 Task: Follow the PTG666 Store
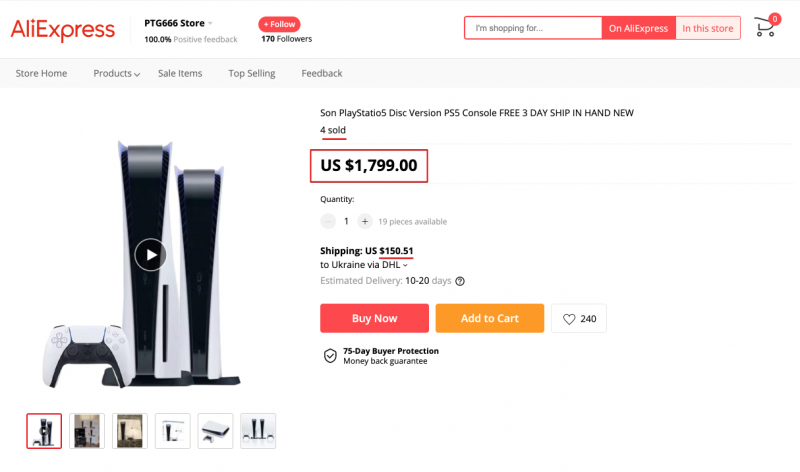point(279,24)
